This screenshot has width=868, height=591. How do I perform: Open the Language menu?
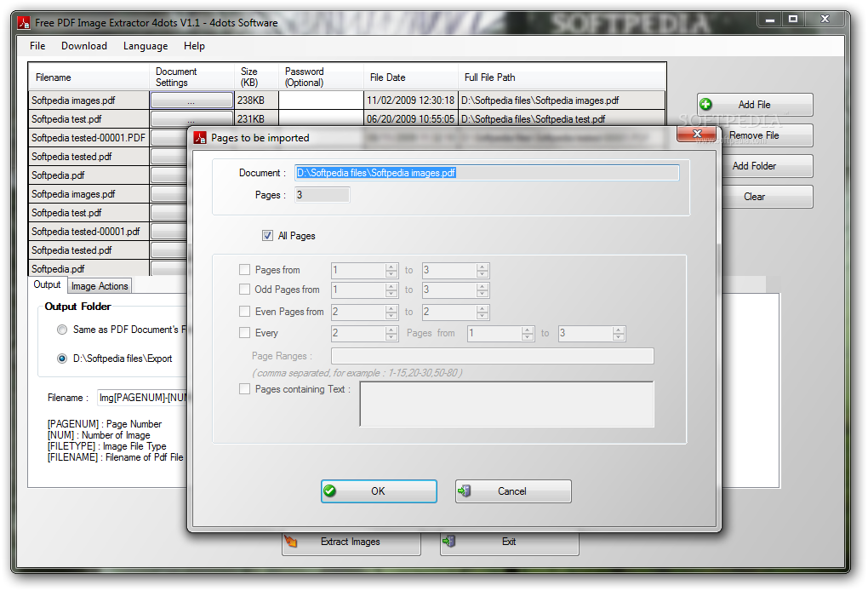click(146, 46)
